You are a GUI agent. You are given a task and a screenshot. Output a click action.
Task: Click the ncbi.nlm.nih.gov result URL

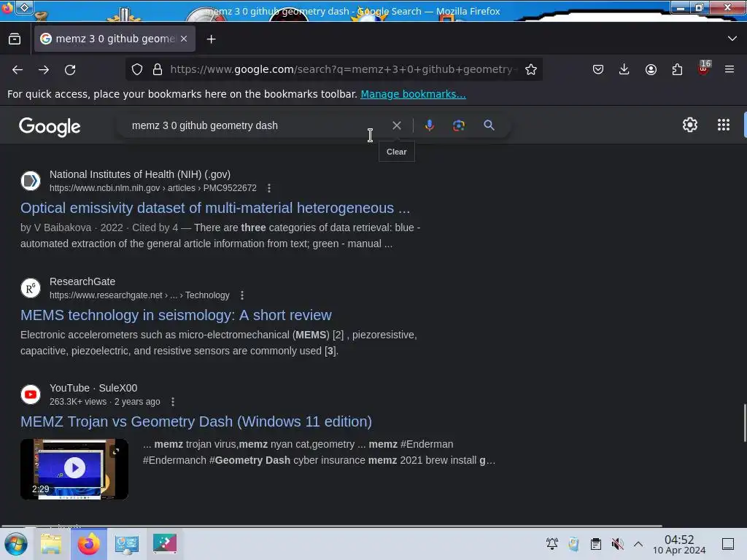[153, 188]
